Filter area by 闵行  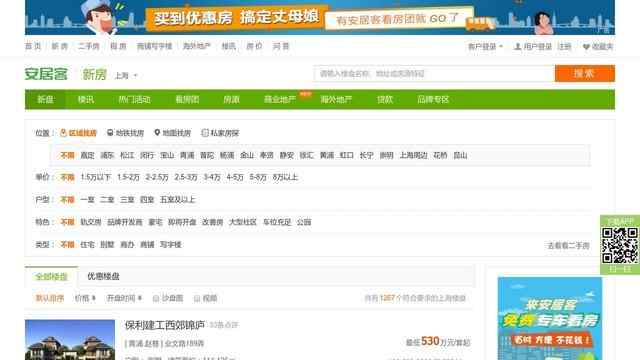point(147,155)
